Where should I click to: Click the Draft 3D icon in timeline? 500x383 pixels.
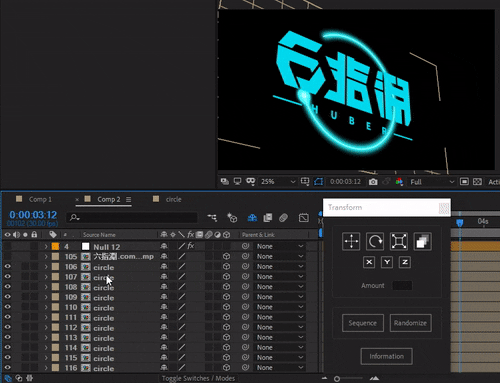click(x=232, y=218)
